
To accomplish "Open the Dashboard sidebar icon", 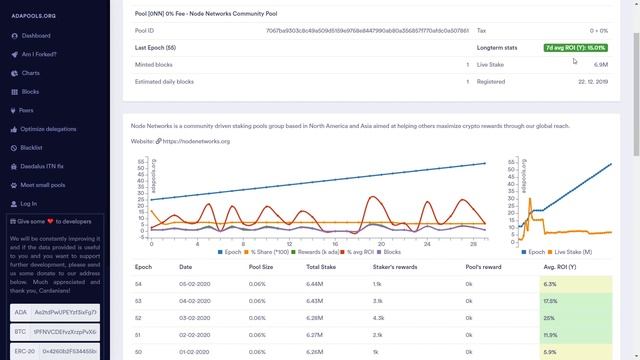I will [15, 36].
